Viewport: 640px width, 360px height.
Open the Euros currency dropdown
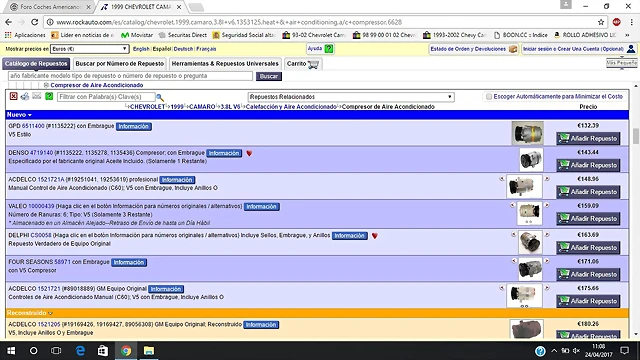click(89, 49)
